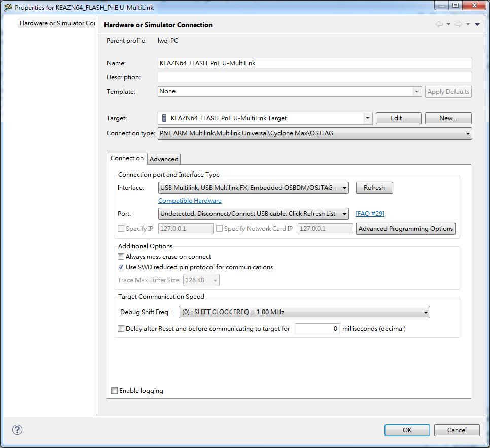Click the Description input field
This screenshot has height=448, width=490.
click(x=314, y=77)
